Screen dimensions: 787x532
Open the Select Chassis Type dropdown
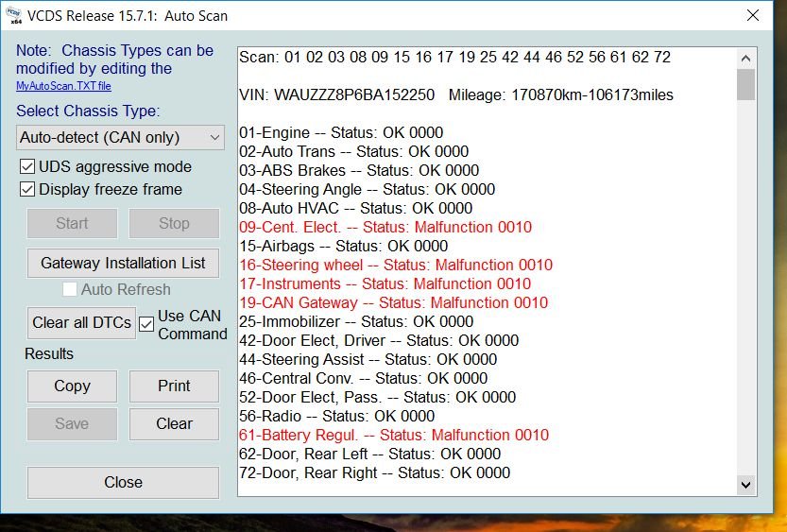(120, 138)
